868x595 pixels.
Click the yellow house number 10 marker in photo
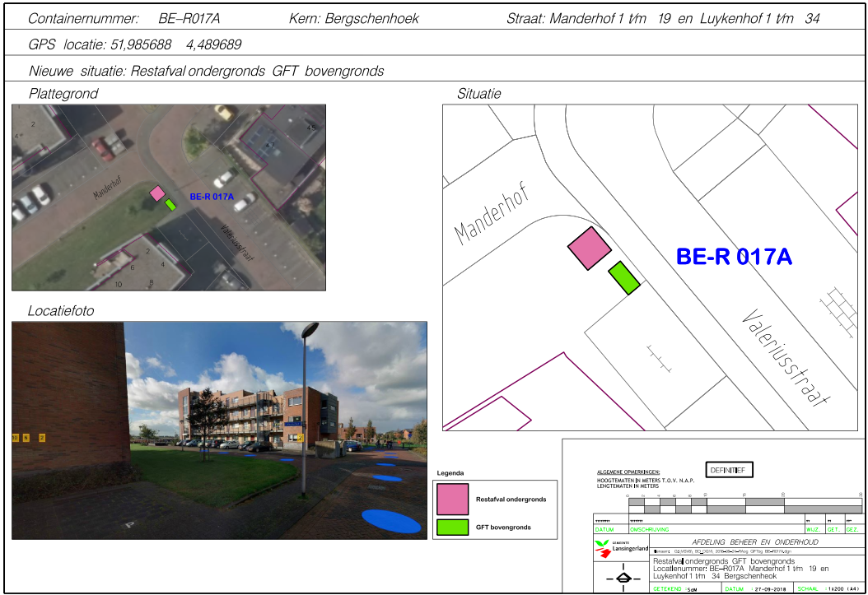pos(15,438)
